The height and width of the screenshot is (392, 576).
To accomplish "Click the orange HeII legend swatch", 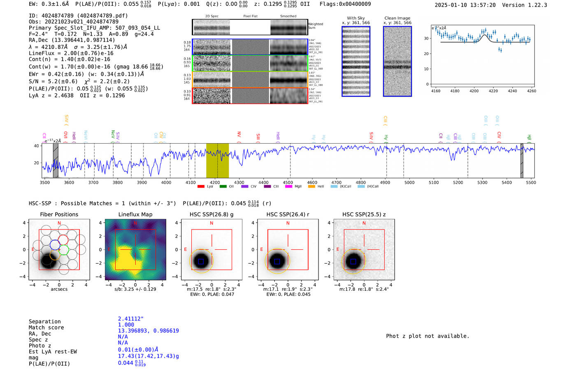I will [311, 186].
